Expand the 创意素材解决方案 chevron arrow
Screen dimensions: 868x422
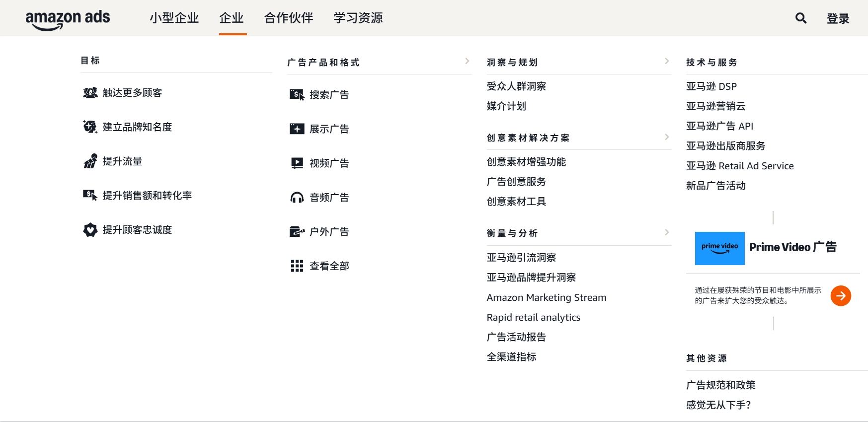point(667,137)
